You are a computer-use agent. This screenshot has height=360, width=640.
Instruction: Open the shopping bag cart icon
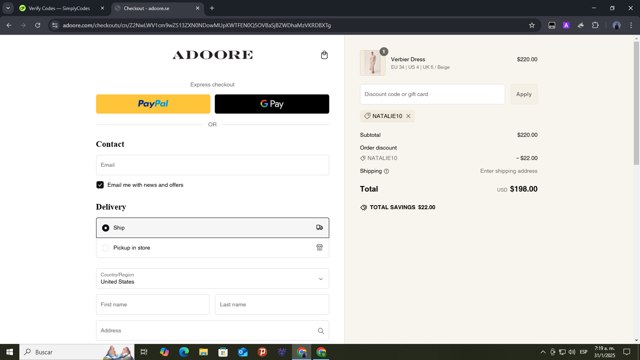coord(324,55)
